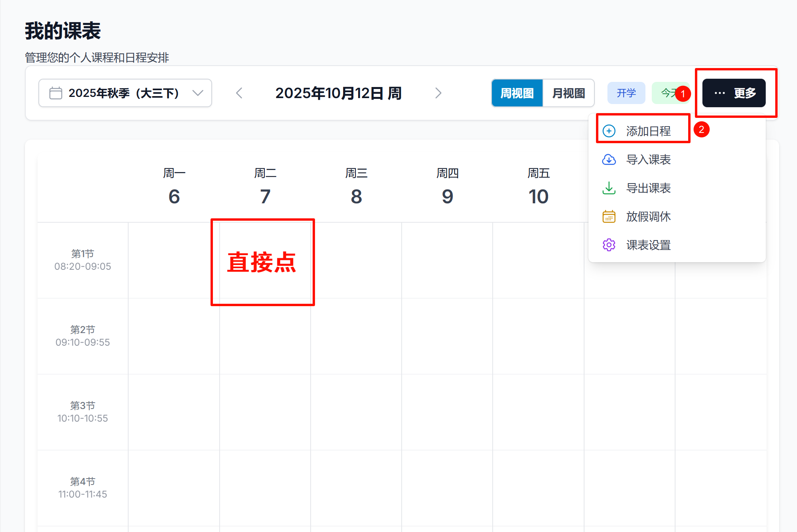Toggle the 更多 dropdown menu button
This screenshot has width=797, height=532.
pos(734,93)
